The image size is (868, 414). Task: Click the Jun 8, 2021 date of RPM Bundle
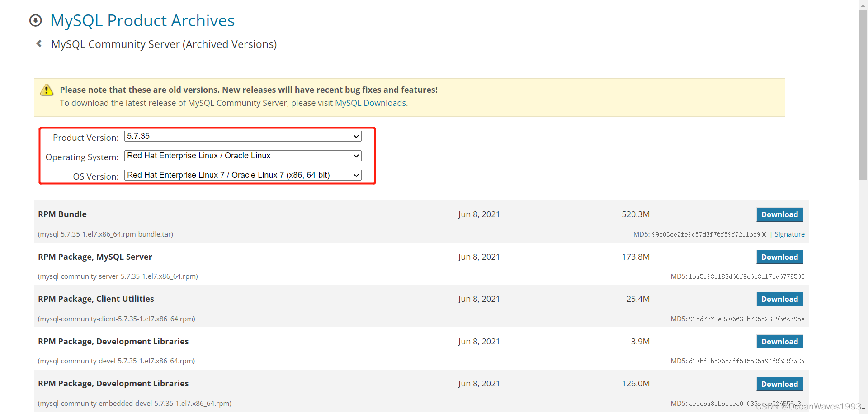coord(479,214)
